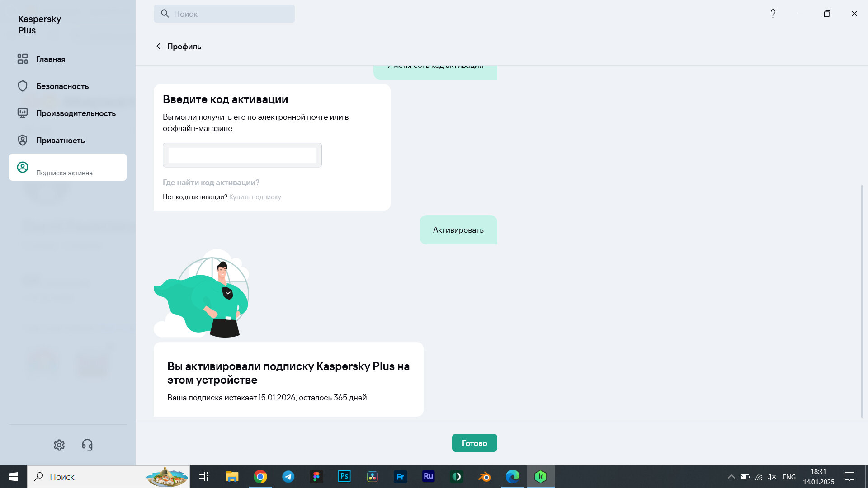Click the Активировать button
Viewport: 868px width, 488px height.
[x=458, y=230]
